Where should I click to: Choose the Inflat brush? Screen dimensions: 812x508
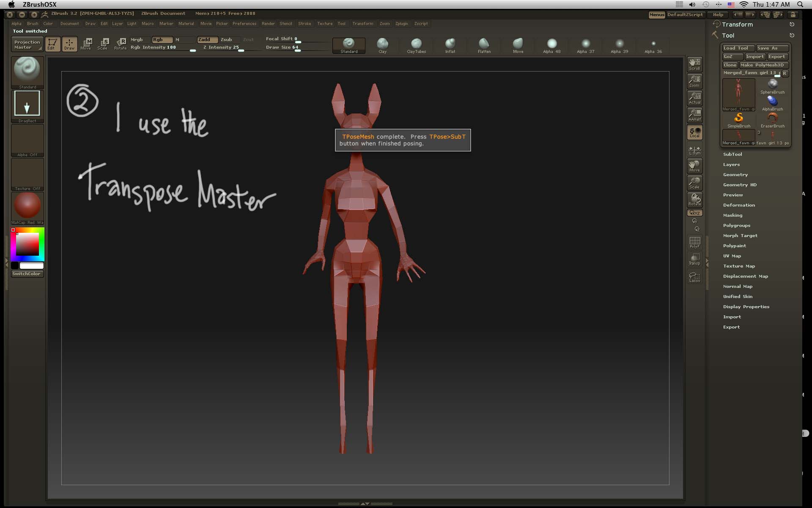coord(450,44)
